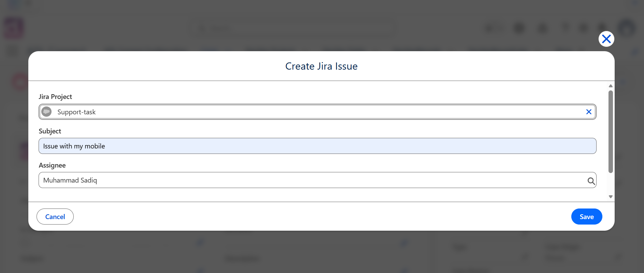Click the 'Assignee' field label
644x273 pixels.
(52, 165)
